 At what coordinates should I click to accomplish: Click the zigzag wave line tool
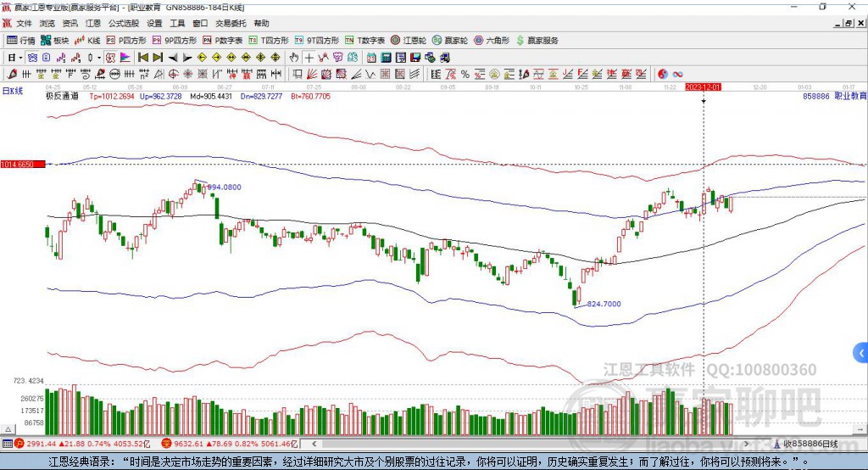[x=370, y=74]
